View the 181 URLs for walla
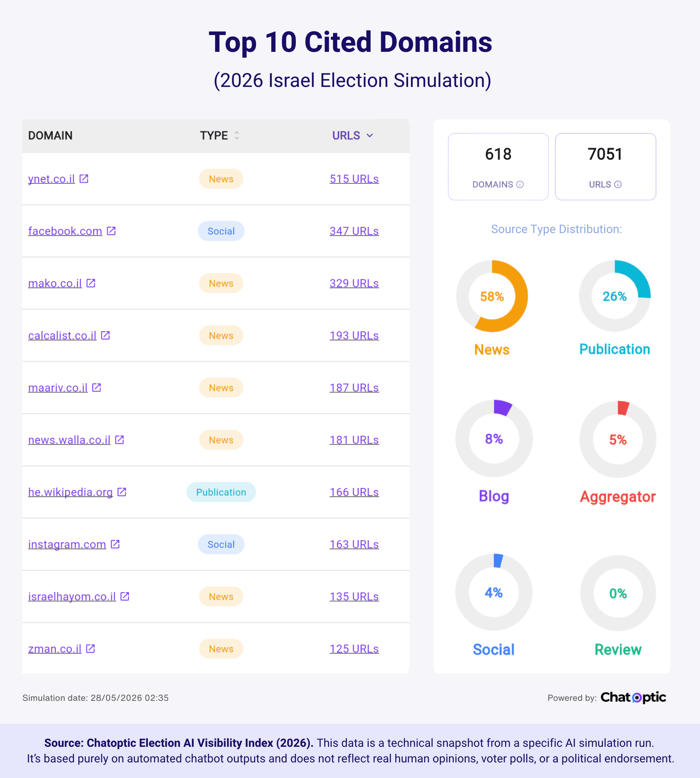This screenshot has height=778, width=700. 354,440
